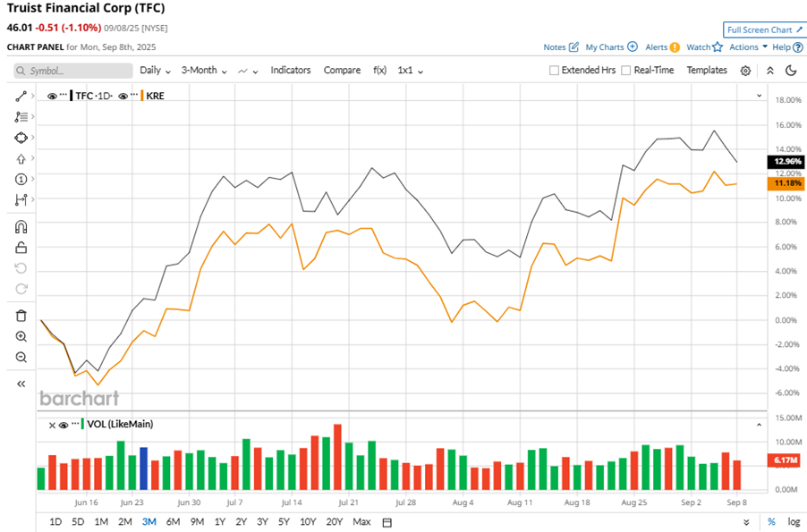Image resolution: width=807 pixels, height=532 pixels.
Task: Zoom out of the chart
Action: [21, 357]
